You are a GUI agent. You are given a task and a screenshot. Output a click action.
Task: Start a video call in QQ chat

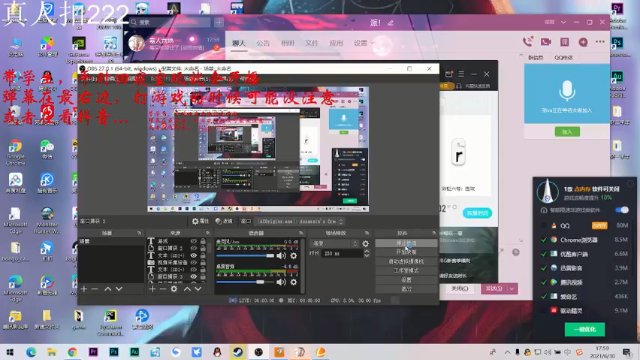click(x=546, y=42)
